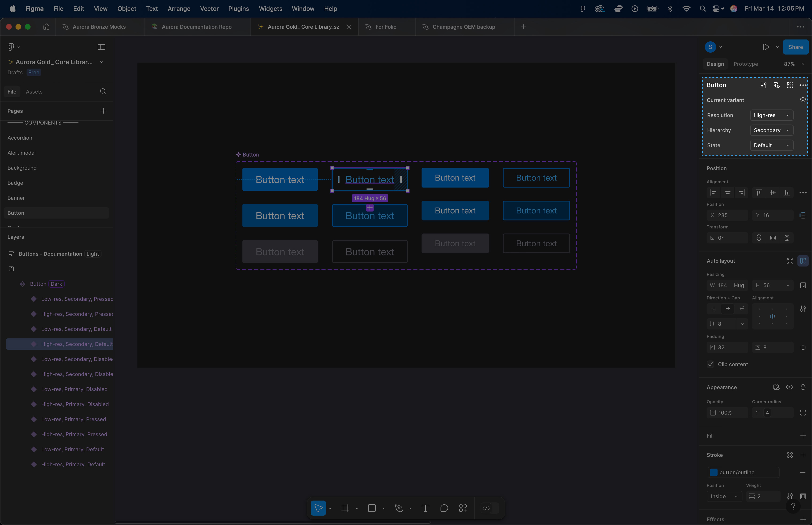Select the Pen tool in bottom toolbar
Image resolution: width=812 pixels, height=525 pixels.
coord(399,508)
